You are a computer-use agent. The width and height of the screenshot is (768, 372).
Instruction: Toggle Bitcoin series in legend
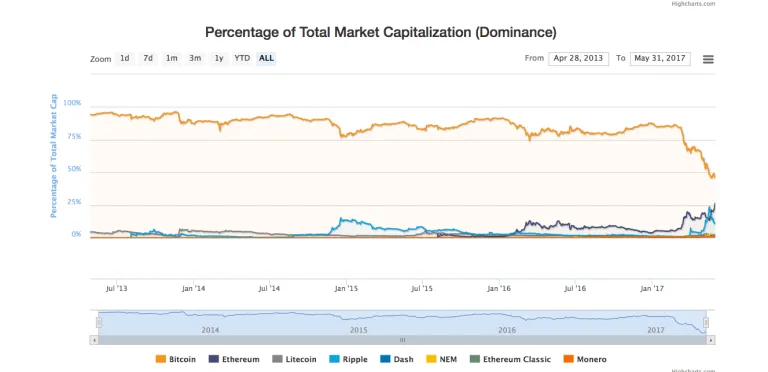click(x=176, y=359)
